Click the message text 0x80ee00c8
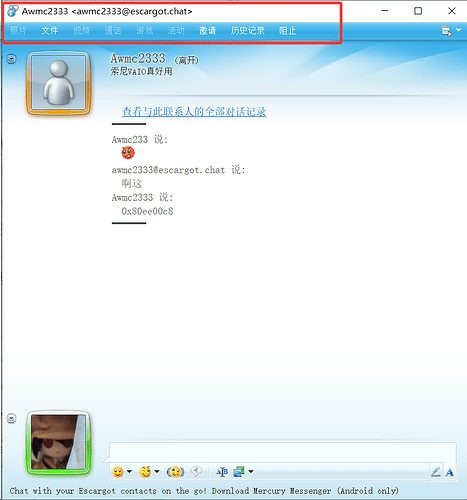 click(x=147, y=211)
